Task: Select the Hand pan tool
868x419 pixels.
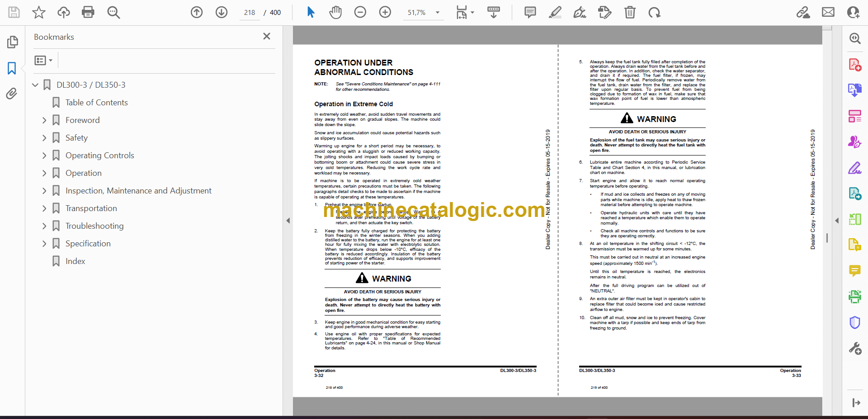Action: pyautogui.click(x=335, y=12)
